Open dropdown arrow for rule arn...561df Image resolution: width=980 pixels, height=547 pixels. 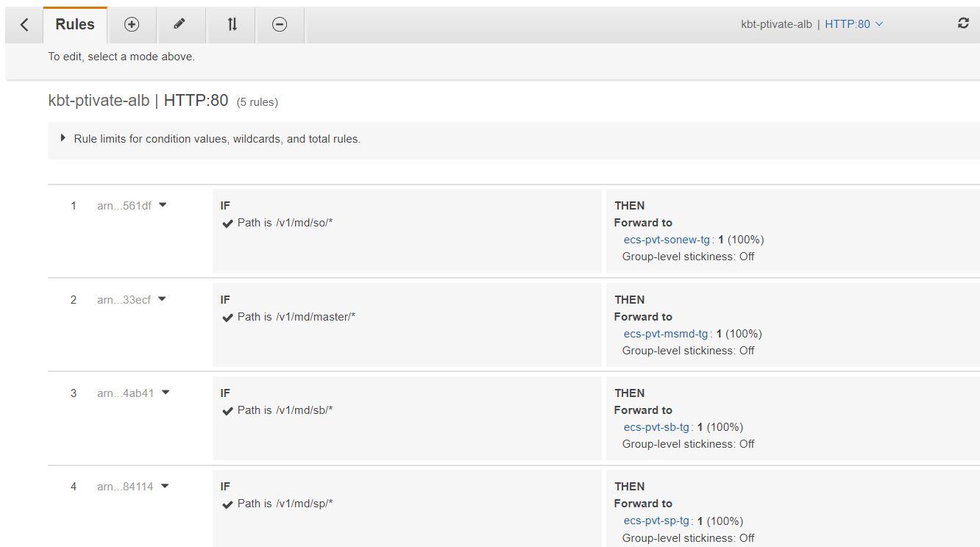tap(163, 205)
